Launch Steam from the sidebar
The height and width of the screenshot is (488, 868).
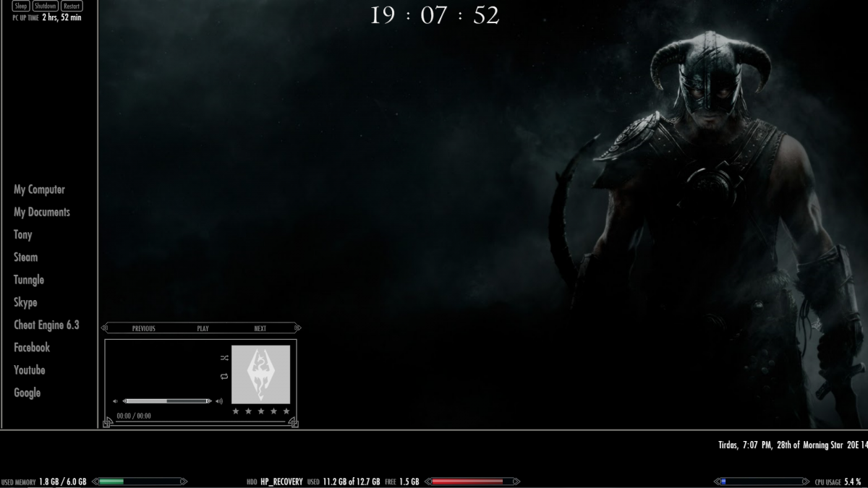(25, 257)
